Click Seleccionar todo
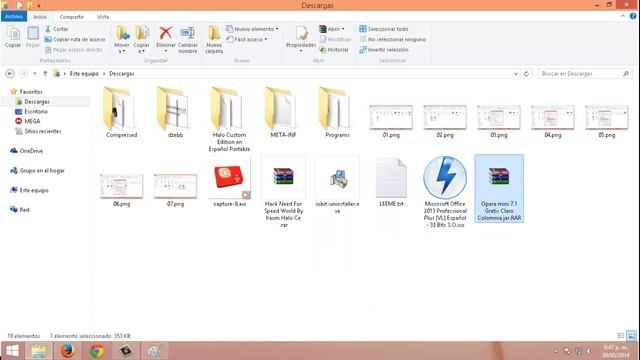 click(384, 29)
